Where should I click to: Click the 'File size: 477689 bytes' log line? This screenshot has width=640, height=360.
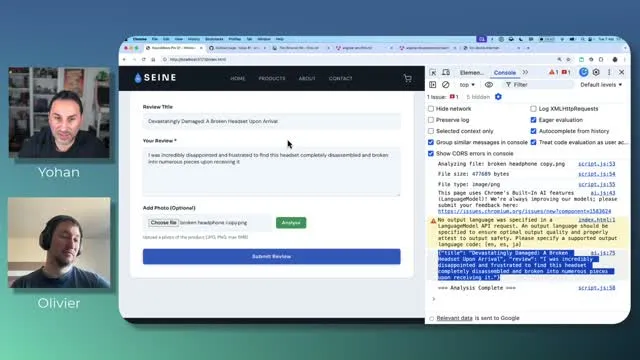tap(473, 174)
